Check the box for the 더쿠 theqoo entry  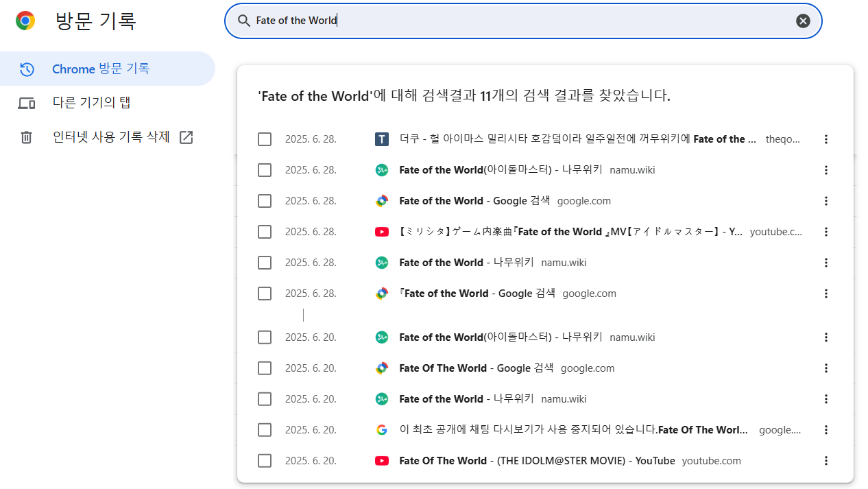pyautogui.click(x=265, y=139)
